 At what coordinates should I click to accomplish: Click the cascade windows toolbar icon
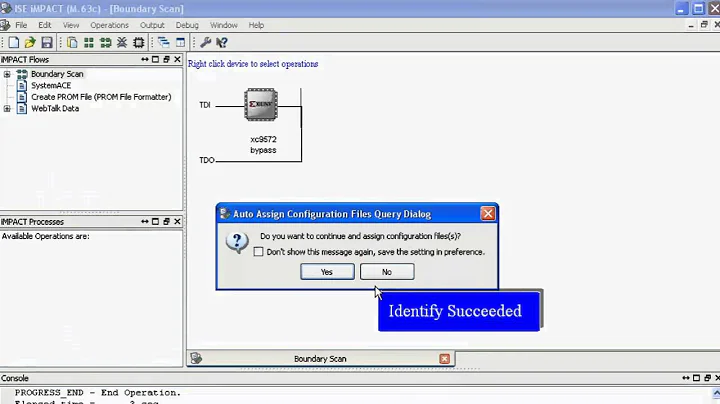163,43
